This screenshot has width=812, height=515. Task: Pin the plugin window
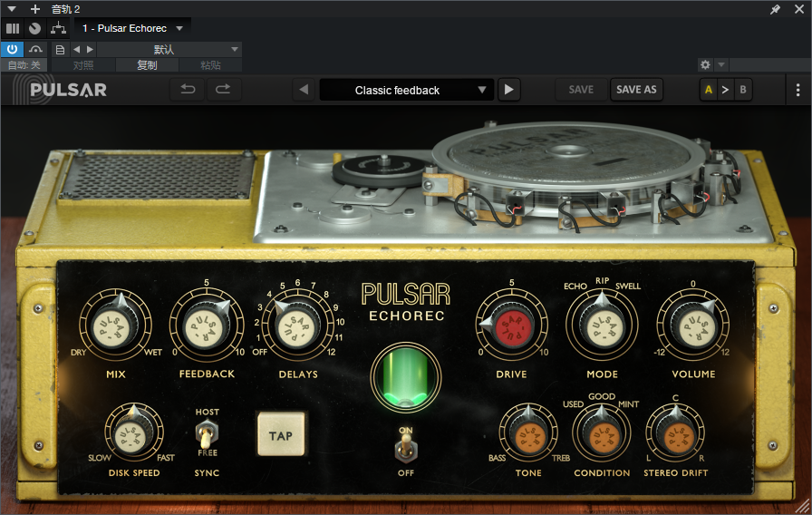coord(775,9)
